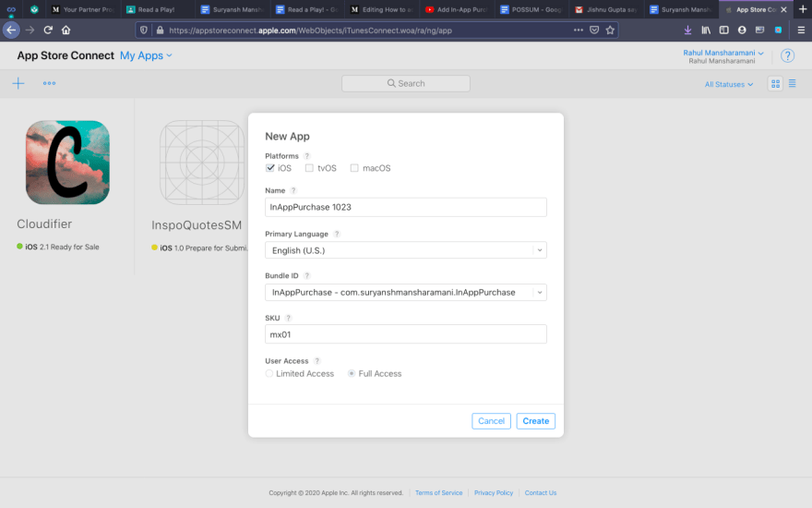Switch to the Your Partner Program tab

point(85,9)
